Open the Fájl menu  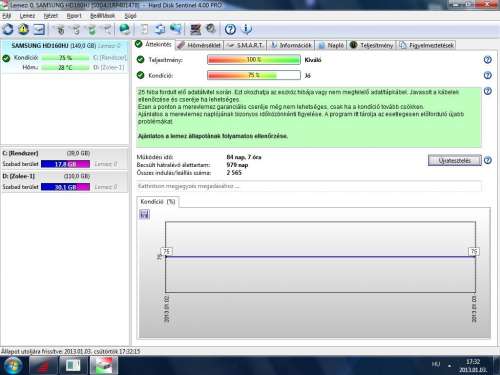(x=7, y=16)
